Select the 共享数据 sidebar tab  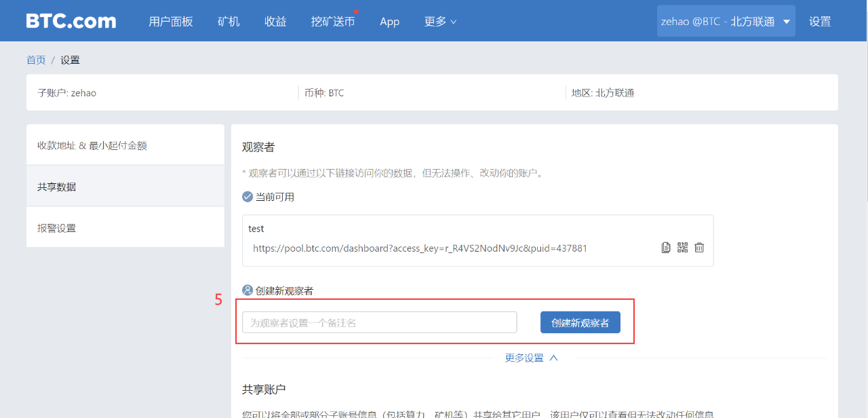(125, 186)
